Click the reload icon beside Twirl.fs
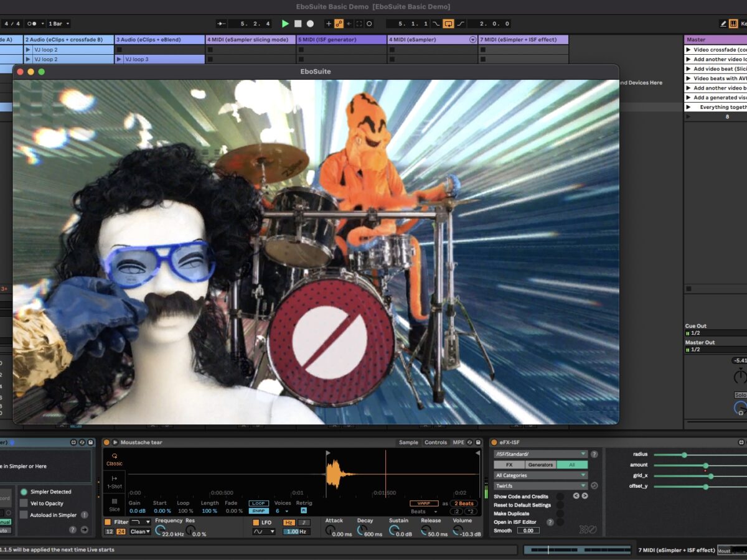The width and height of the screenshot is (747, 560). point(594,486)
